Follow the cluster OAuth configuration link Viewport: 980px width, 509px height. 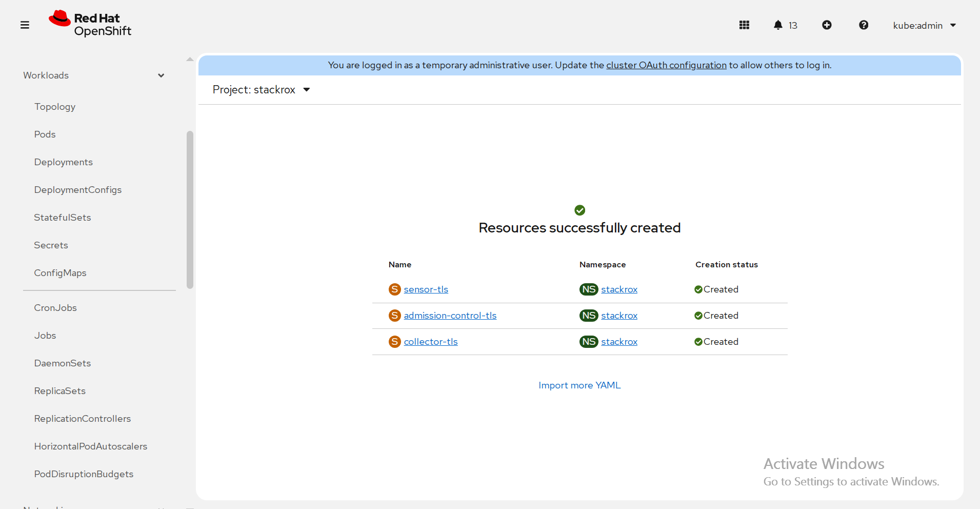click(666, 65)
